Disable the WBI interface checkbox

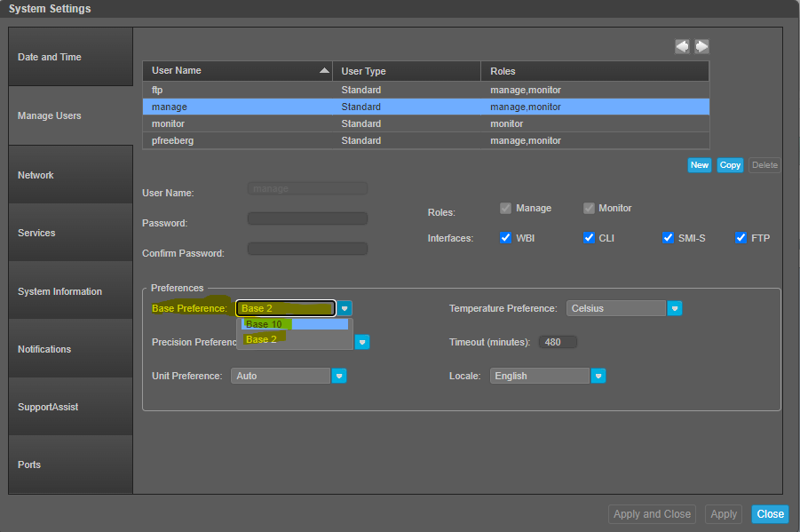coord(506,237)
